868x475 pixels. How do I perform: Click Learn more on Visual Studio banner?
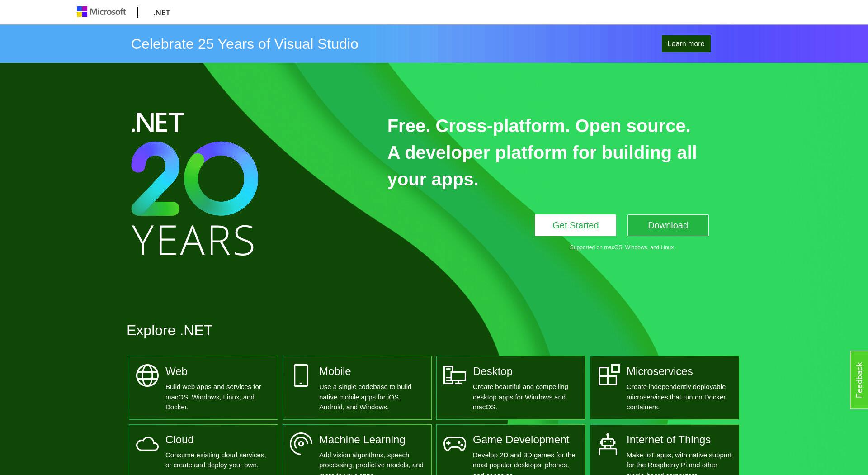click(686, 44)
